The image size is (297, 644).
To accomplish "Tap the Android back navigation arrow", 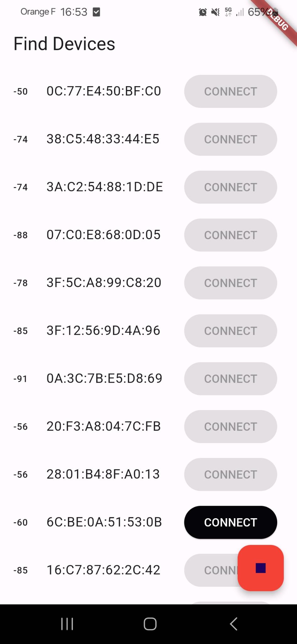I will pyautogui.click(x=233, y=624).
